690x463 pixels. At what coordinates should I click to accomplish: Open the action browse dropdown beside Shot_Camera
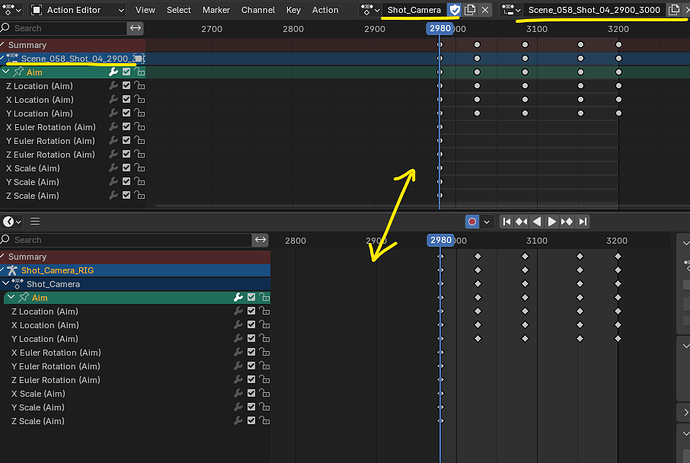pos(370,10)
